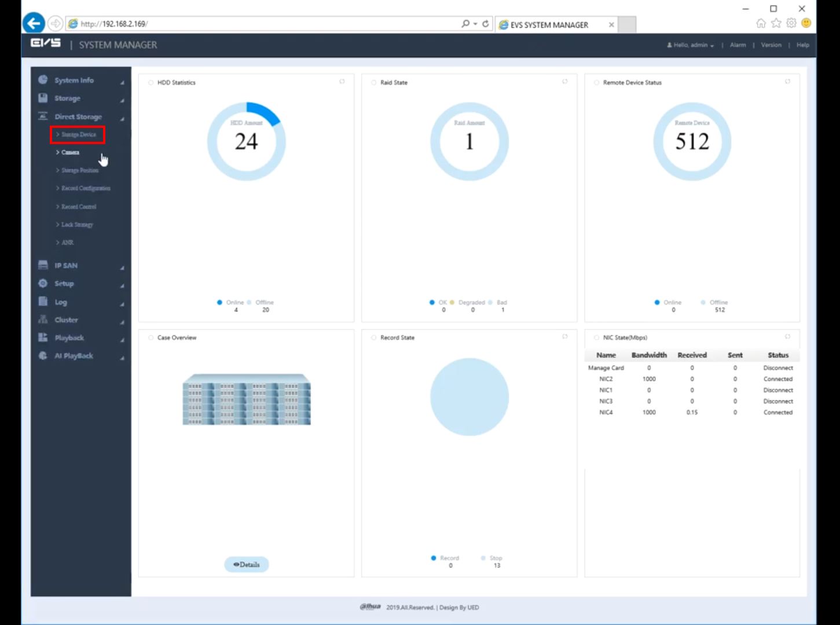This screenshot has width=840, height=625.
Task: Open the Hello, admin user dropdown
Action: coord(691,45)
